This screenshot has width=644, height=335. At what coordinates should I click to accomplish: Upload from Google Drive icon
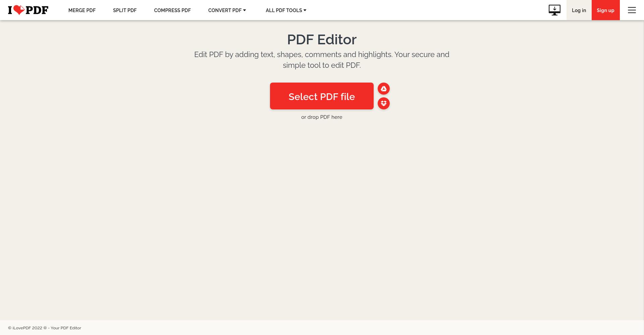click(384, 89)
